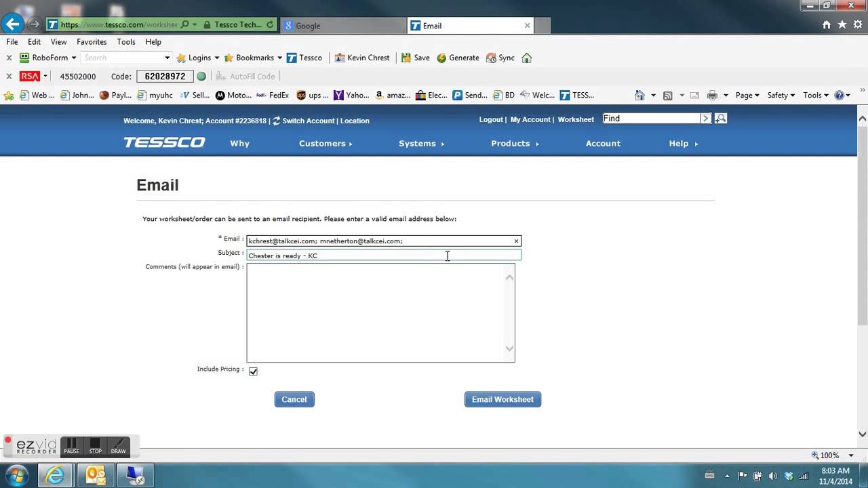Open Sell... favorite in Favorites bar
The width and height of the screenshot is (868, 488).
click(x=195, y=96)
